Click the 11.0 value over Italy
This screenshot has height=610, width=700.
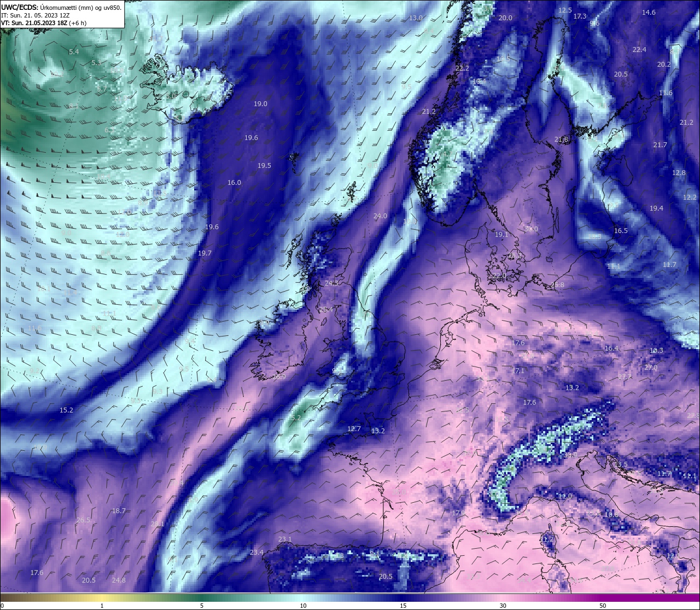coord(565,496)
